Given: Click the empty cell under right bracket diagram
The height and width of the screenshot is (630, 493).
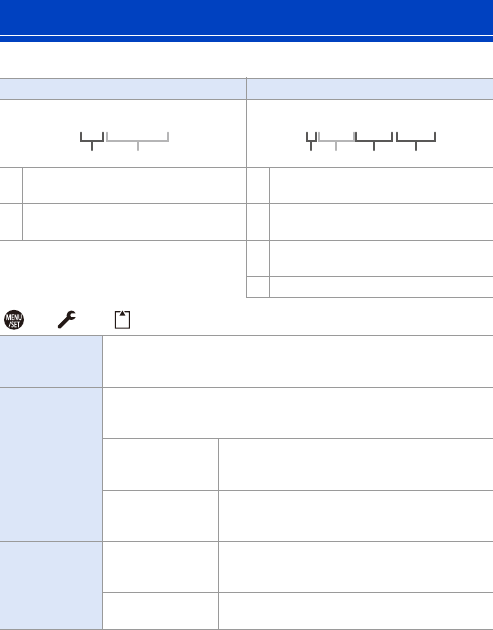Looking at the screenshot, I should (381, 186).
